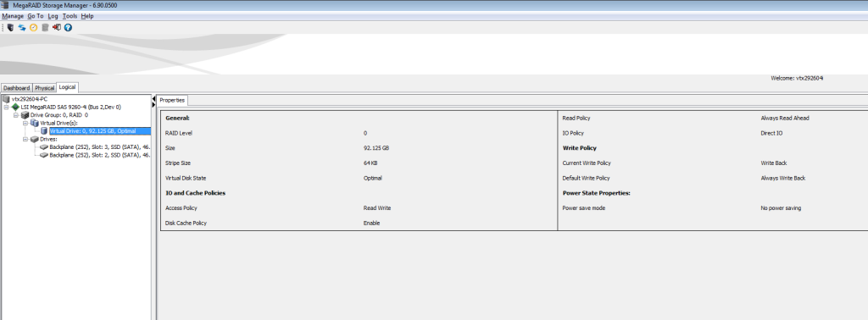Click the Drives node disk icon

(x=35, y=140)
